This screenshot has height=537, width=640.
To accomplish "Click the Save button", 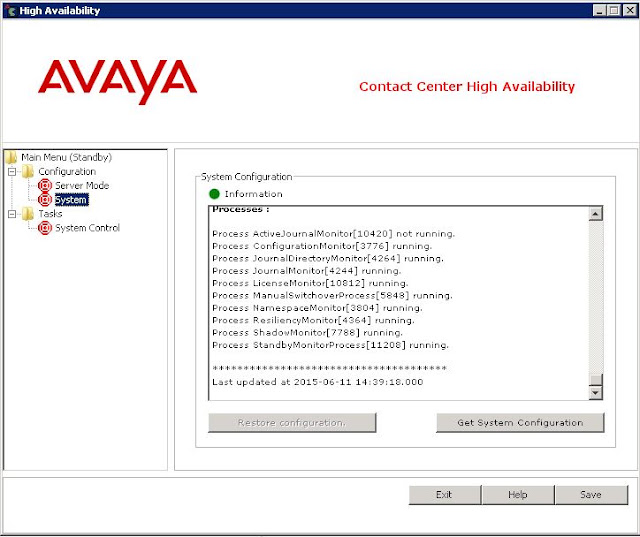I will coord(591,495).
